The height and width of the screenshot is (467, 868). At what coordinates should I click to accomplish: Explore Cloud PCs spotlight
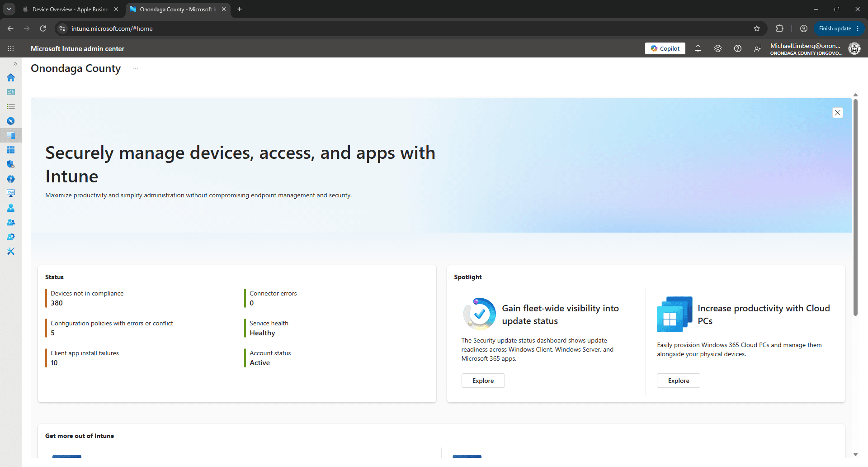pos(679,381)
